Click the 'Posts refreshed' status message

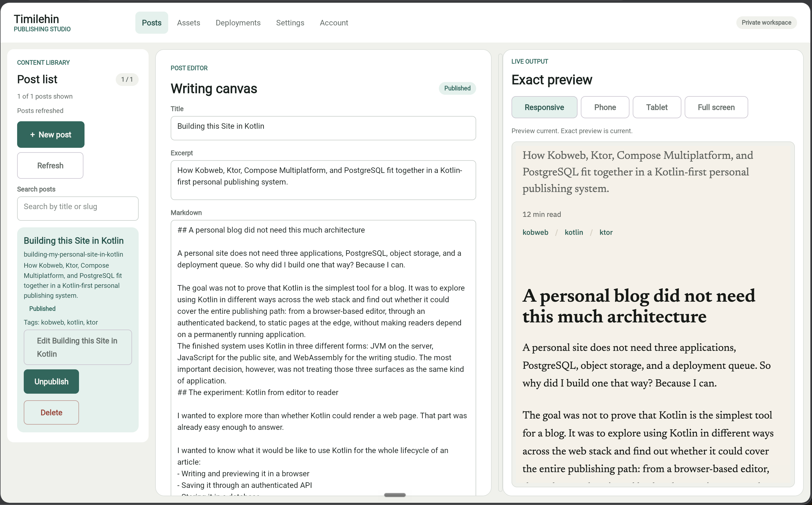(40, 111)
